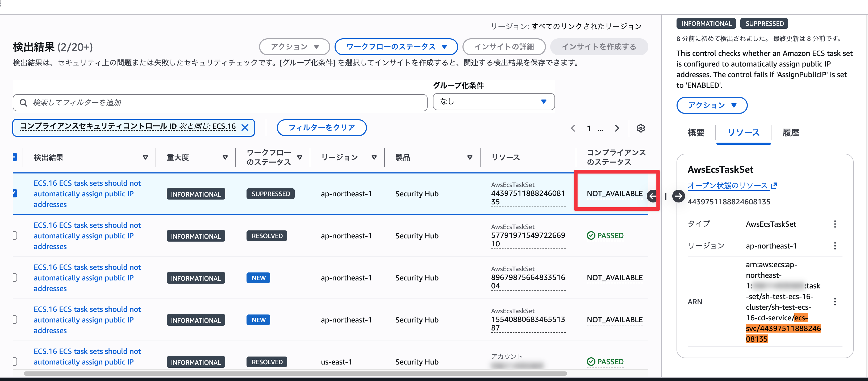
Task: Open first ECS.16 finding title link (SUPPRESSED row)
Action: coord(87,193)
